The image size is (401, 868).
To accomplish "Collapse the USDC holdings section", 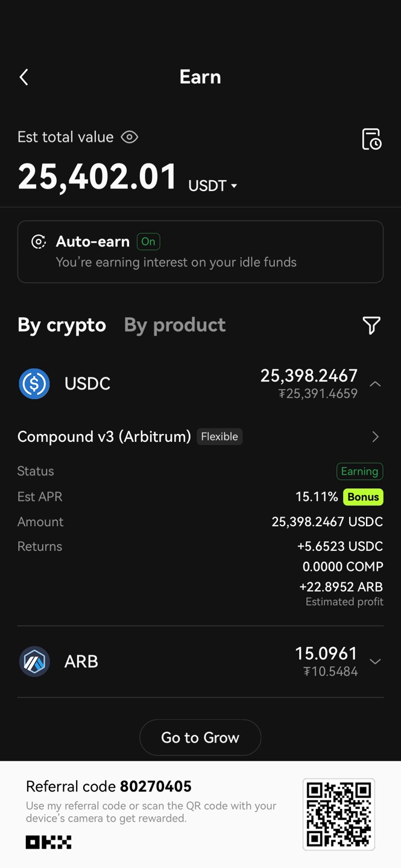I will pyautogui.click(x=375, y=384).
